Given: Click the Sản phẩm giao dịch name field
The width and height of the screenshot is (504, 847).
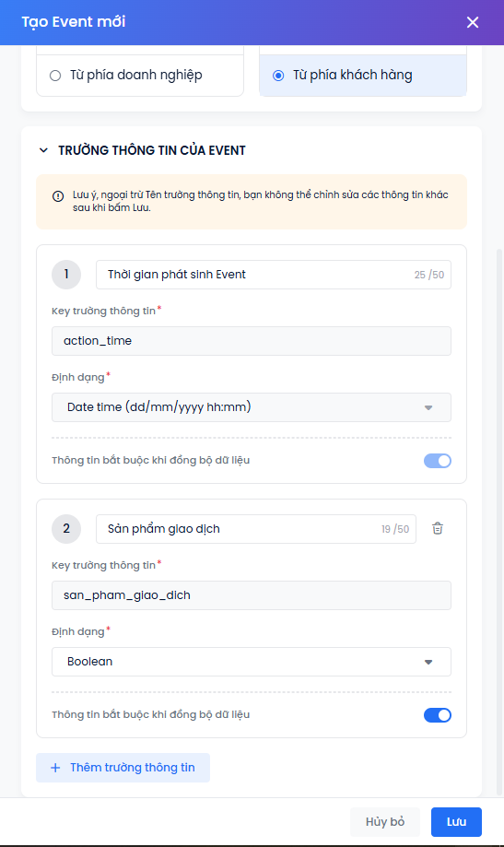Looking at the screenshot, I should tap(256, 529).
